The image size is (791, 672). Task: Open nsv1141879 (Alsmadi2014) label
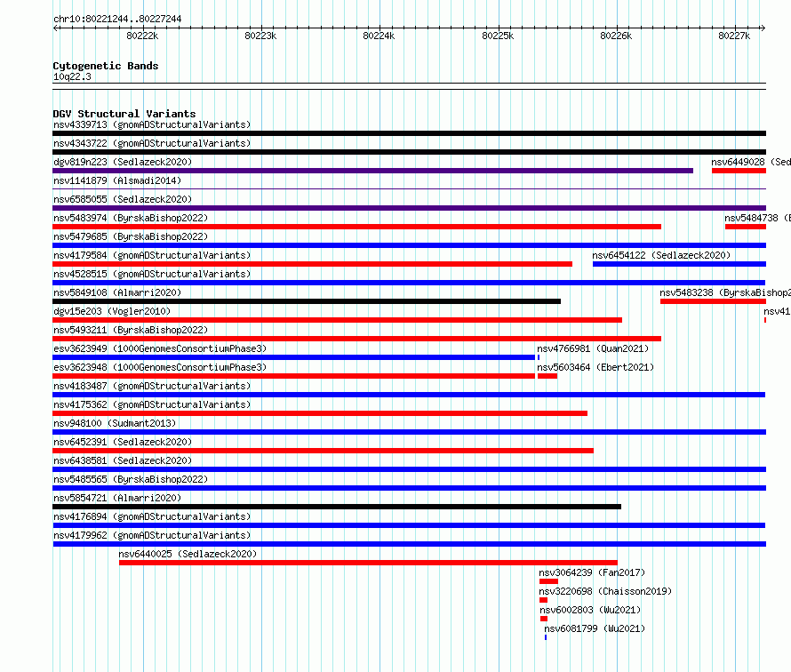117,180
